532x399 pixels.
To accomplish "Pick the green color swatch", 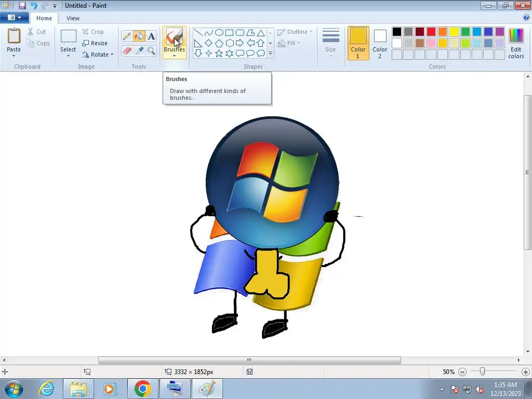I will point(465,32).
